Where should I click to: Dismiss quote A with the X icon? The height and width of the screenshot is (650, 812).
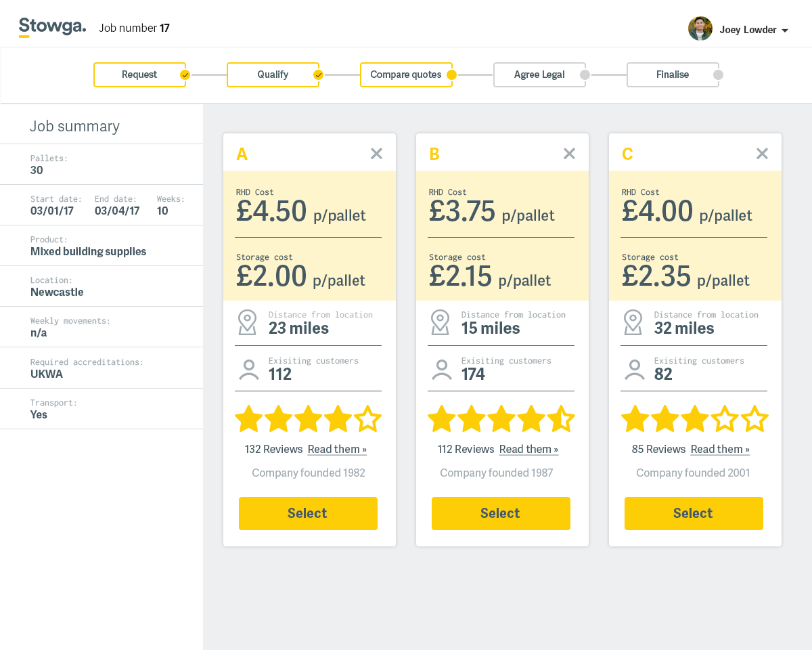click(x=377, y=154)
